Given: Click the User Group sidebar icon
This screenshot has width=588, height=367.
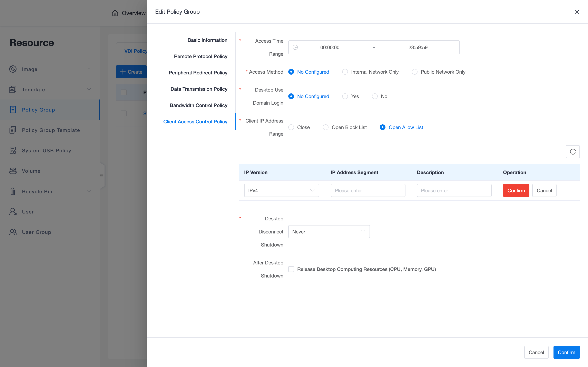Looking at the screenshot, I should [13, 232].
